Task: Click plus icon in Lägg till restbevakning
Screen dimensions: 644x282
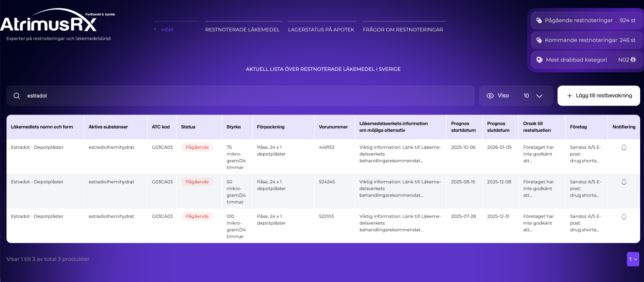Action: click(x=569, y=96)
